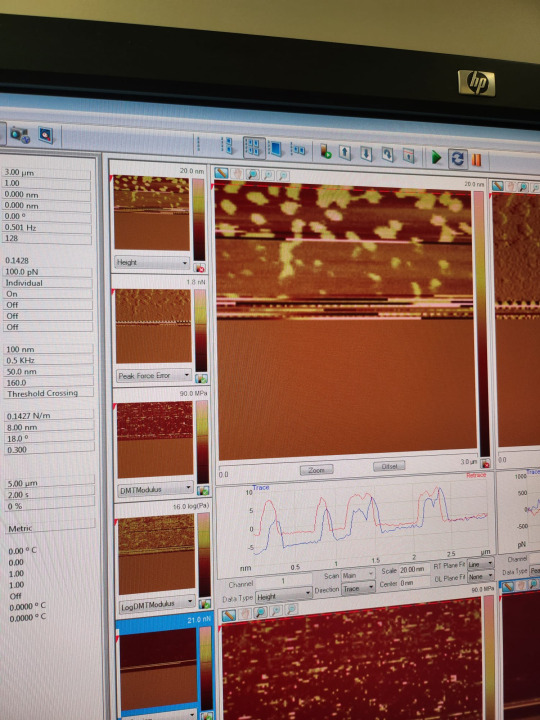Screen dimensions: 540x720
Task: Open the DMTModulus channel dropdown
Action: coord(156,489)
